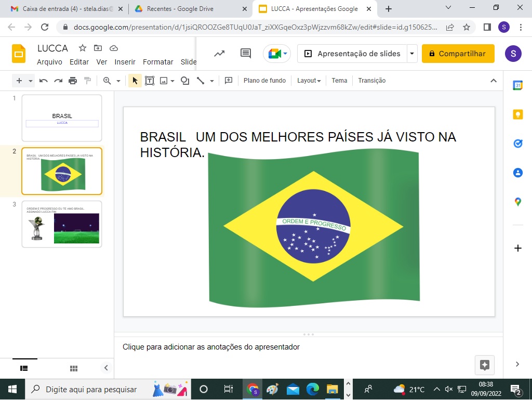Select the shape tool
The height and width of the screenshot is (400, 532).
(185, 81)
